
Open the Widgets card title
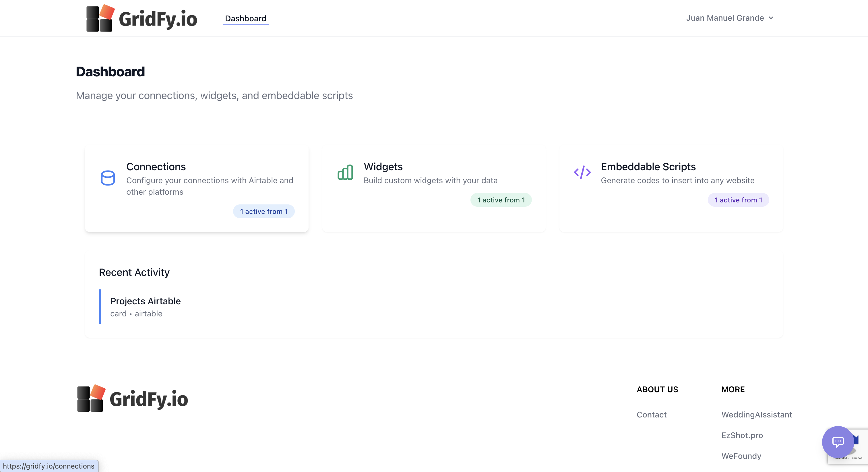tap(383, 167)
